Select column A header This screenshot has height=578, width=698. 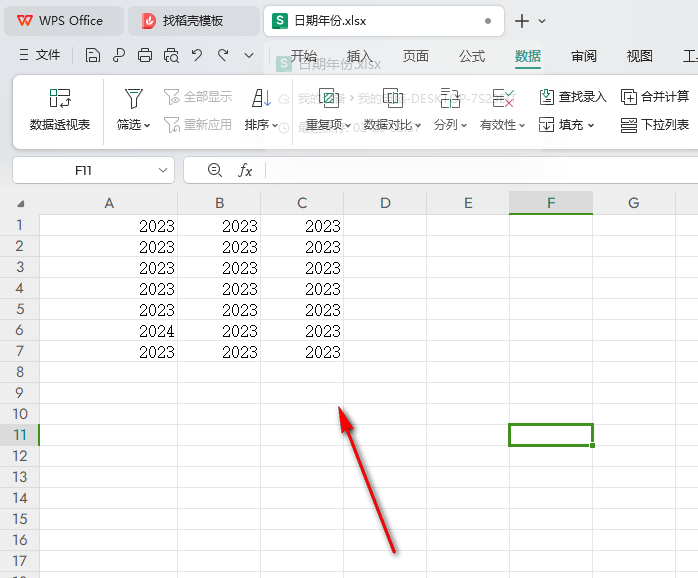109,203
